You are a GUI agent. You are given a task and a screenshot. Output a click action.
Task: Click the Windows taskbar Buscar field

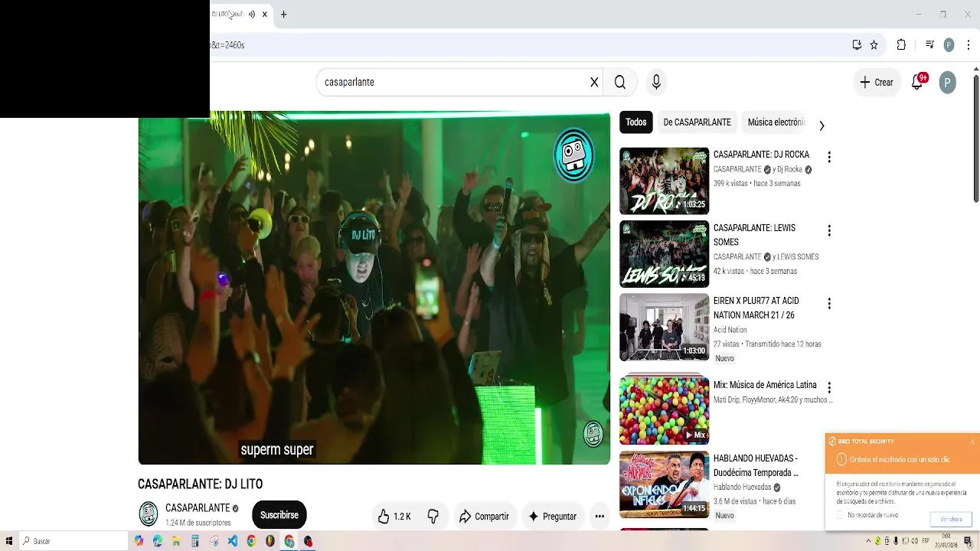(x=73, y=541)
